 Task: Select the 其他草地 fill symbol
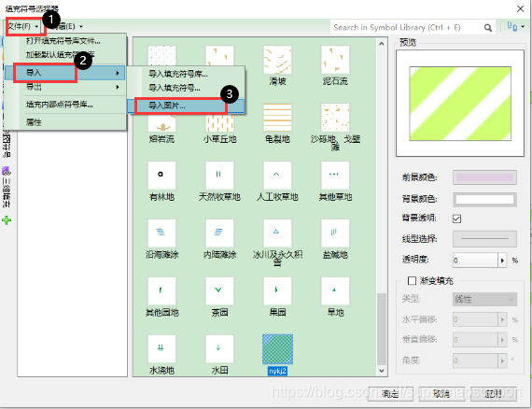pos(335,181)
